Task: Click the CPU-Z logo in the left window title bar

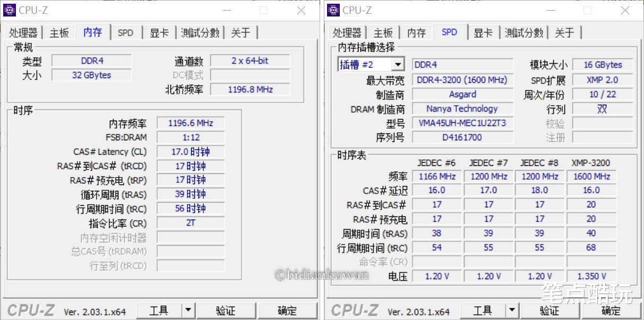Action: [11, 10]
